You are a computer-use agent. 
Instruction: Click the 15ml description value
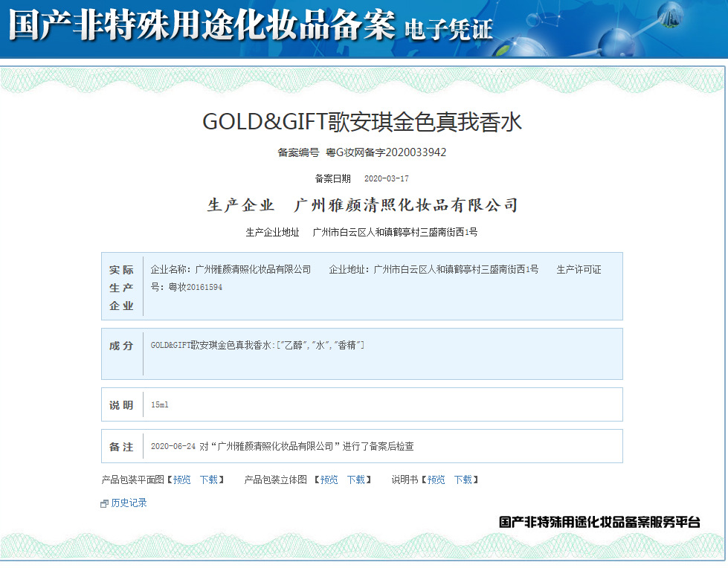click(160, 405)
